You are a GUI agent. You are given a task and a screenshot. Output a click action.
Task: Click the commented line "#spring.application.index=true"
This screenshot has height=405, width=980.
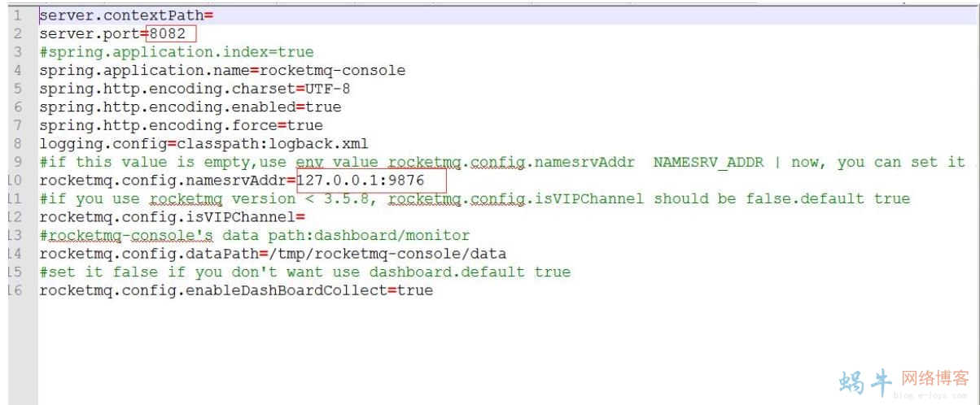(x=176, y=52)
